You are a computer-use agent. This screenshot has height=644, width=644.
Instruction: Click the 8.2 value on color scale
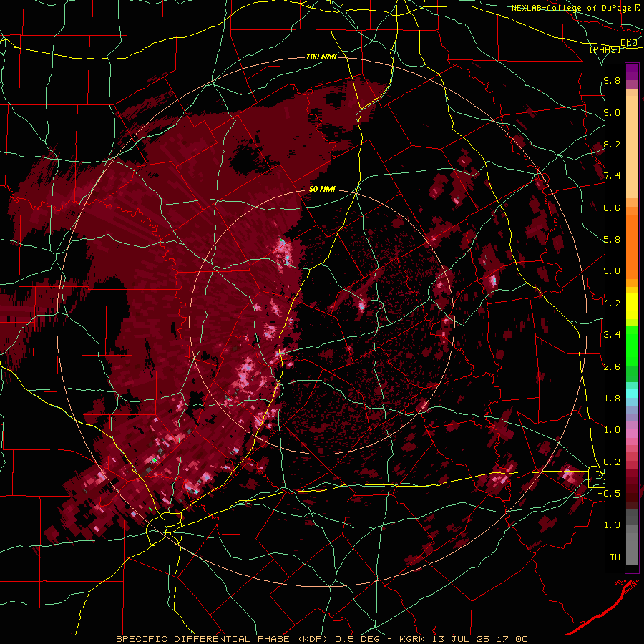[x=612, y=144]
